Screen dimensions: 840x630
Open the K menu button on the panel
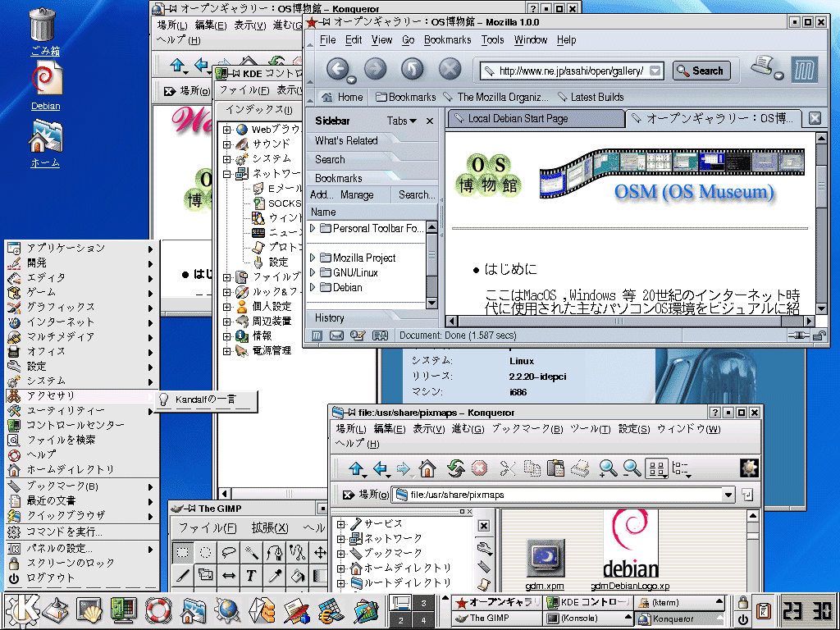[21, 611]
